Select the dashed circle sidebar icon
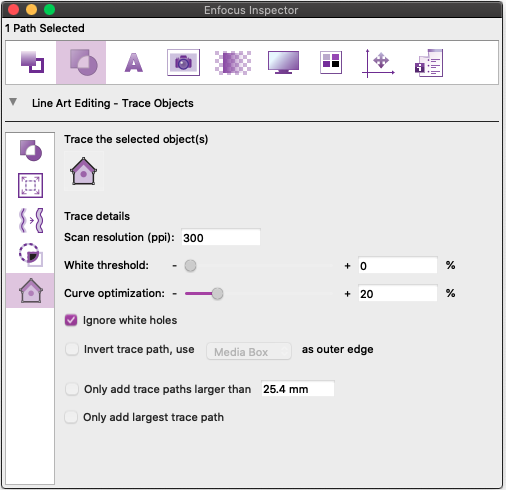 pyautogui.click(x=30, y=255)
